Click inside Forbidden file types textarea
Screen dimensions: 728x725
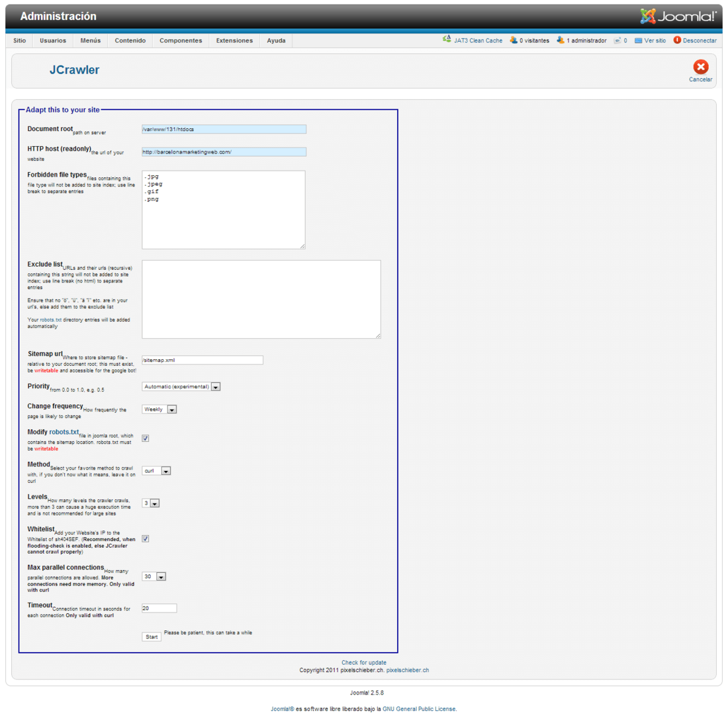click(224, 210)
